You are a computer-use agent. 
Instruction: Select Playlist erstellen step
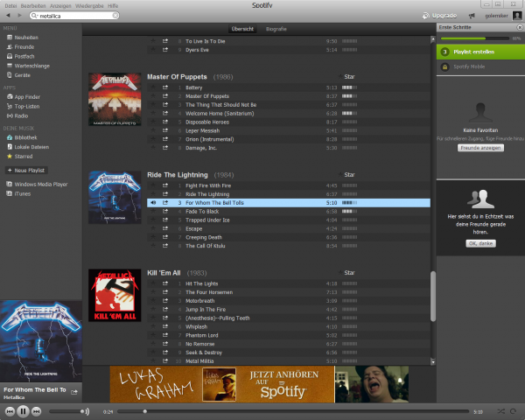(480, 52)
